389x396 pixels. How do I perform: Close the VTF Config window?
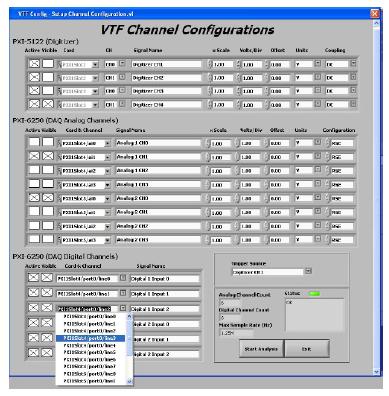[375, 14]
